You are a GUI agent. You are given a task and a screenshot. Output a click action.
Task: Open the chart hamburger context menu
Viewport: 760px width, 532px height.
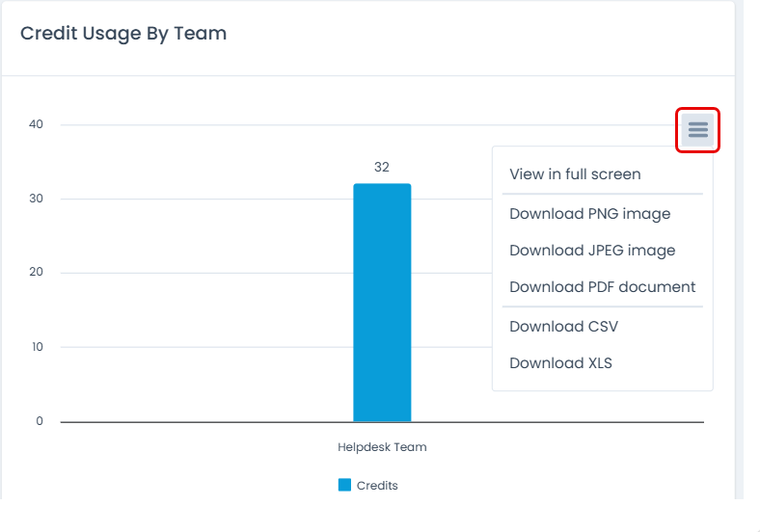pyautogui.click(x=698, y=130)
